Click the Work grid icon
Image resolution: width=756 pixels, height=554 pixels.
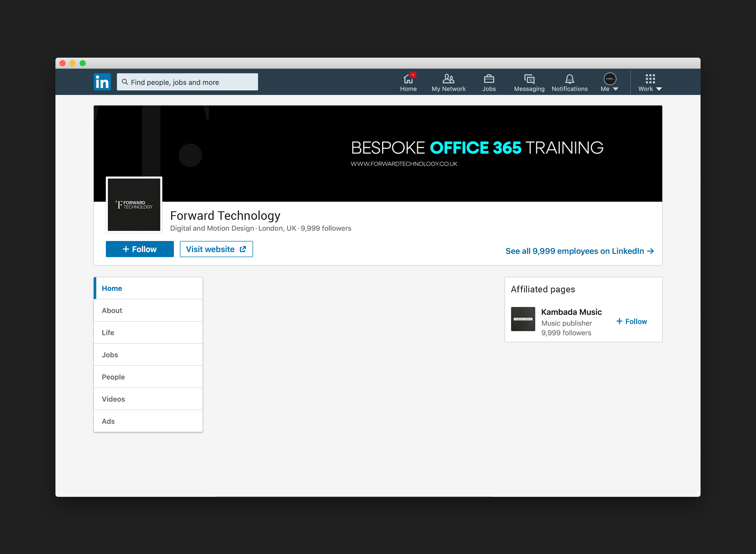[x=650, y=79]
